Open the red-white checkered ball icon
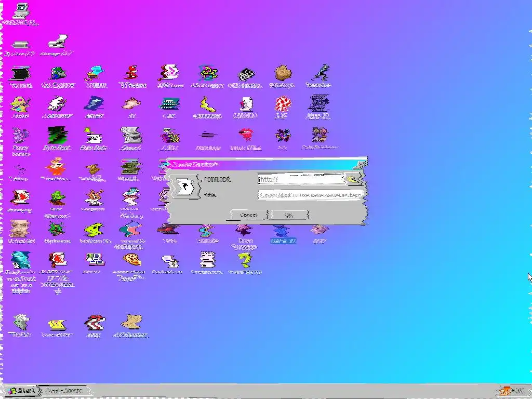This screenshot has width=532, height=399. point(283,103)
